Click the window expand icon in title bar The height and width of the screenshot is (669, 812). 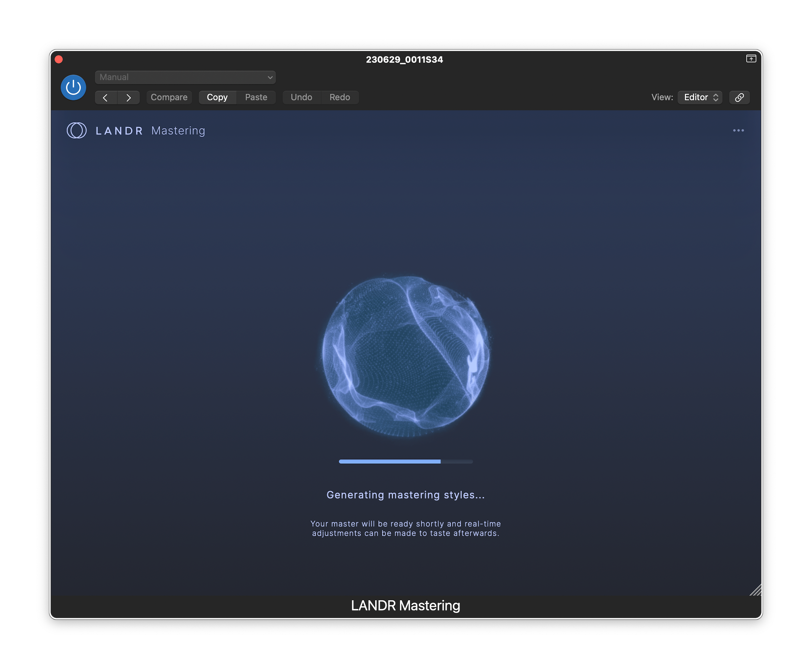(751, 59)
